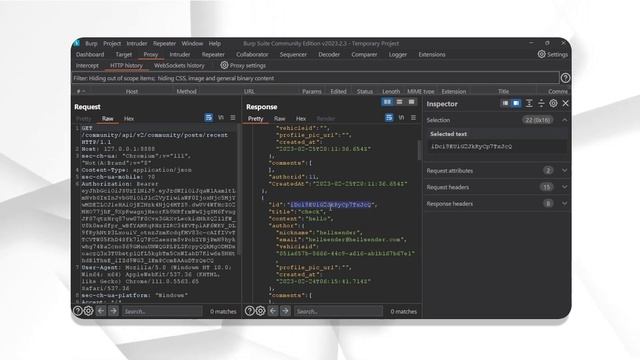
Task: Go to next Response search match
Action: point(285,311)
